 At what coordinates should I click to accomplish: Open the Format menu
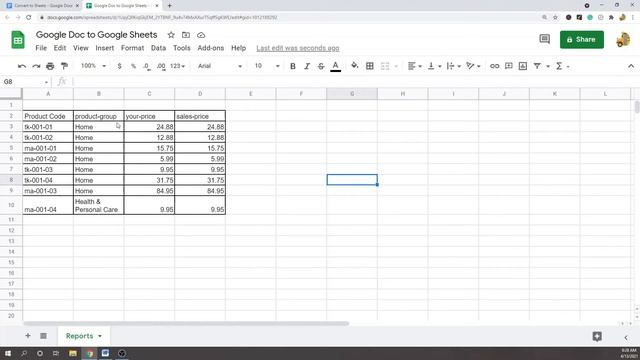[x=133, y=48]
